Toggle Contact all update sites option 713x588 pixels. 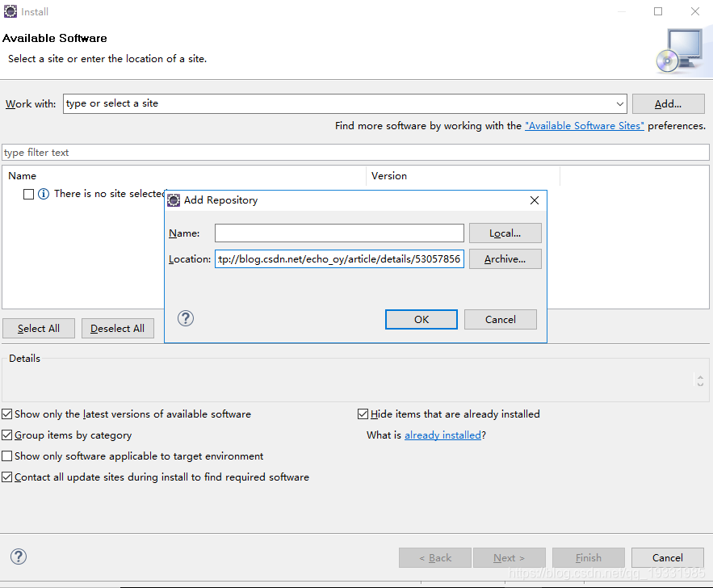6,477
